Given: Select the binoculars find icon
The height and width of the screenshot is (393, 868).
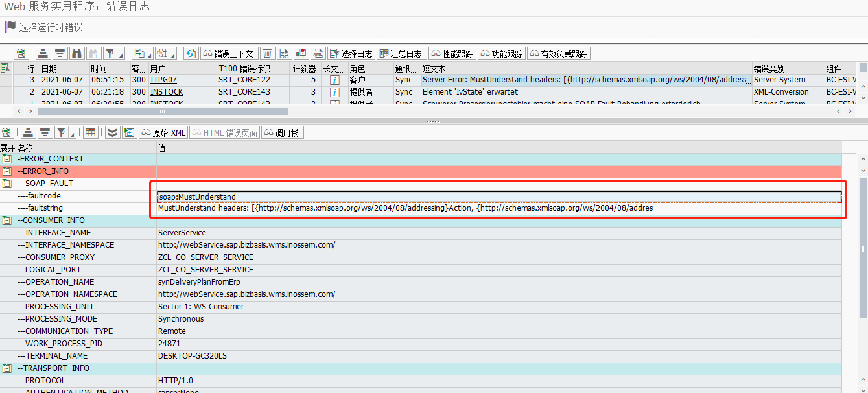Looking at the screenshot, I should (x=76, y=53).
